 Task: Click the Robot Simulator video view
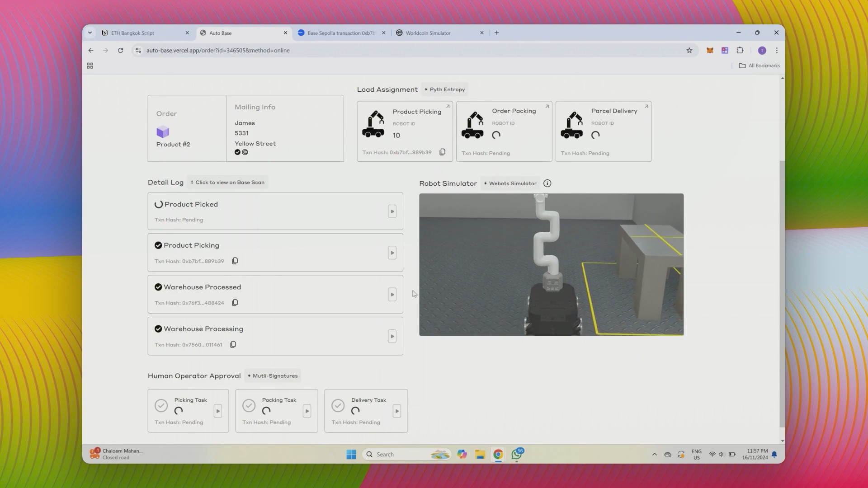(551, 265)
